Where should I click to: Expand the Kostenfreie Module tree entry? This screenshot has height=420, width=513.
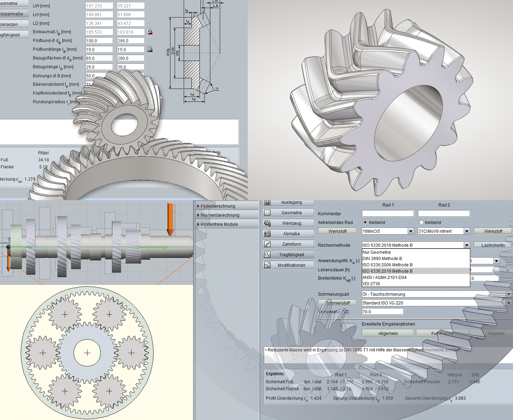(198, 224)
